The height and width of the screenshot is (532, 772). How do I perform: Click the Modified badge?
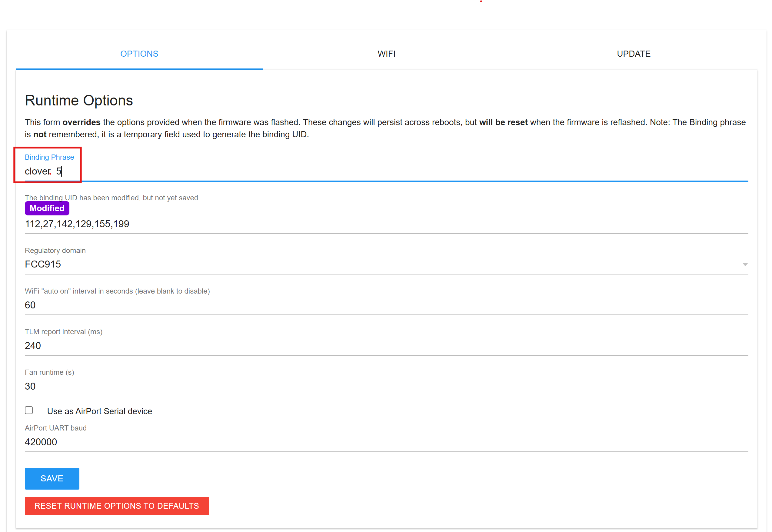[x=47, y=208]
